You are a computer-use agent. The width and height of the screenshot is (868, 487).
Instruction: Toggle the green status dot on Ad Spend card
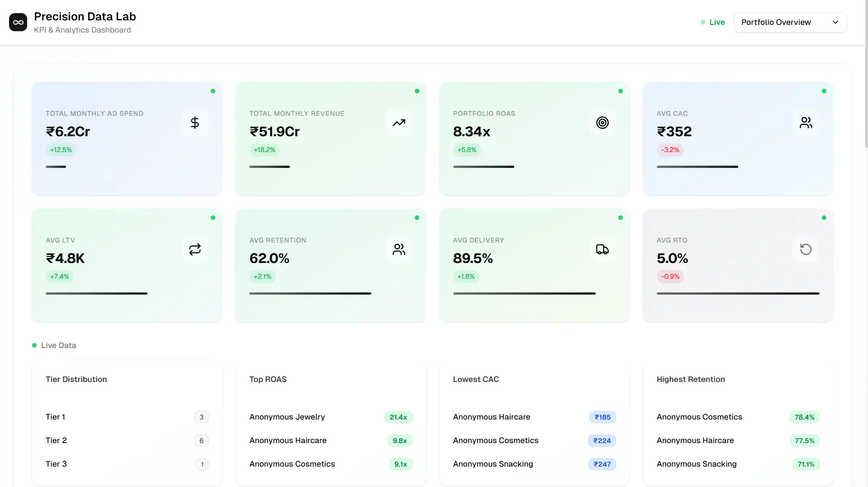pos(213,91)
